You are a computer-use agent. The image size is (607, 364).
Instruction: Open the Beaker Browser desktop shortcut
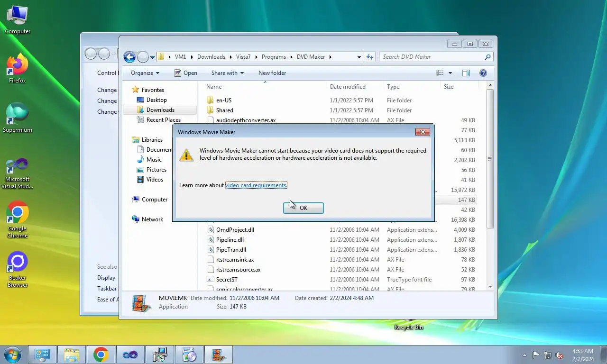coord(18,270)
